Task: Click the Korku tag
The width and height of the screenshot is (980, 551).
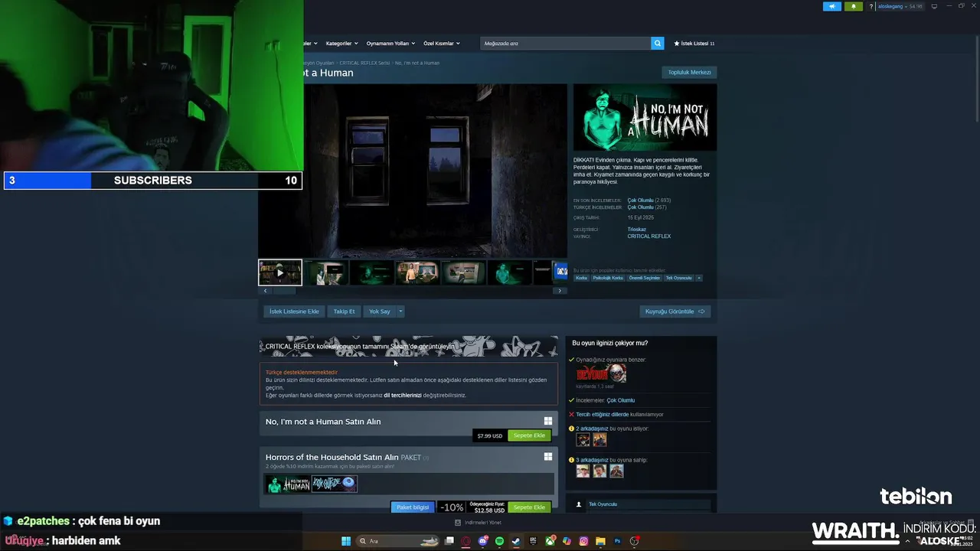Action: coord(582,278)
